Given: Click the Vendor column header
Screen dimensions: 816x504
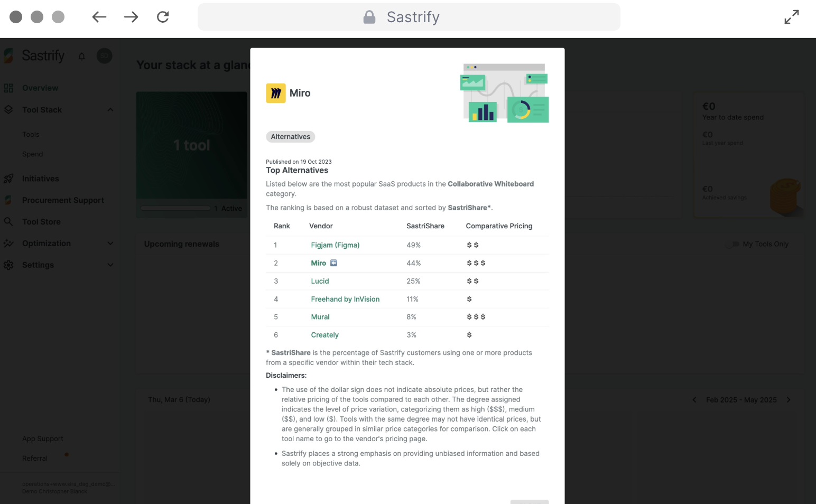Looking at the screenshot, I should click(x=321, y=226).
